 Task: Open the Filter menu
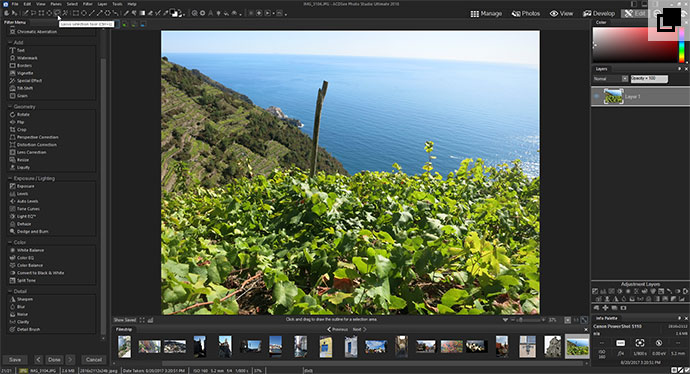click(x=88, y=4)
